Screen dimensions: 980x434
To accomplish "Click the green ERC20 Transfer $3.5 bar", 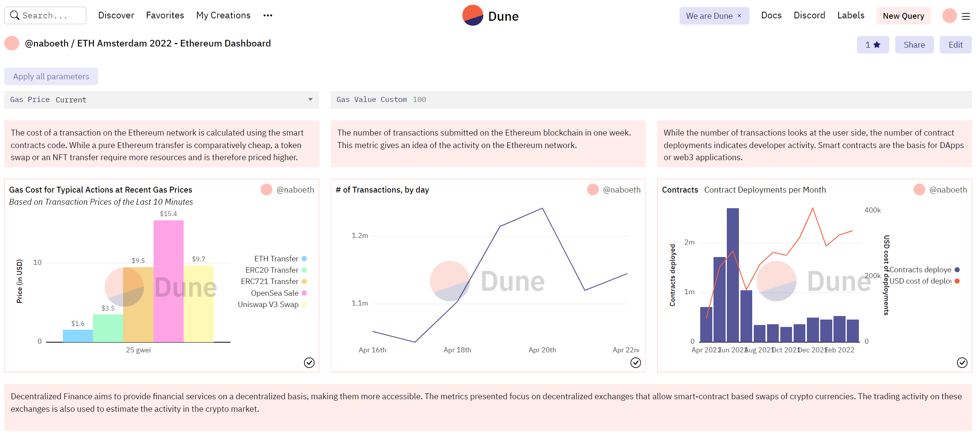I will pos(108,328).
